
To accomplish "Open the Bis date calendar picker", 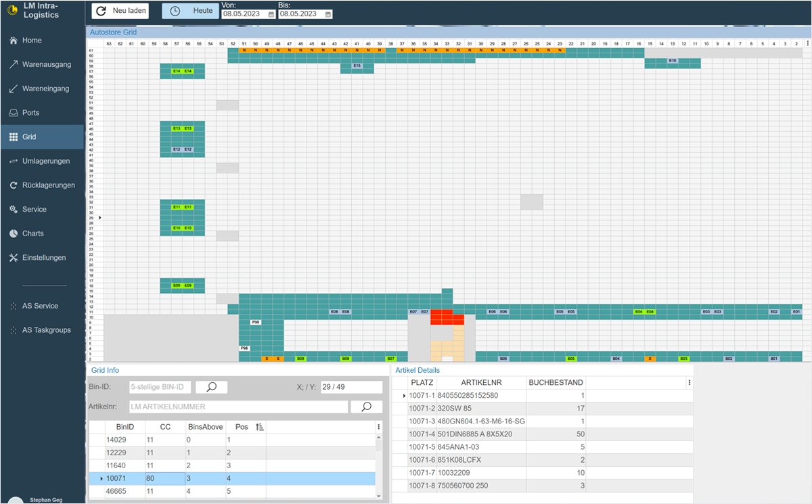I will tap(328, 14).
